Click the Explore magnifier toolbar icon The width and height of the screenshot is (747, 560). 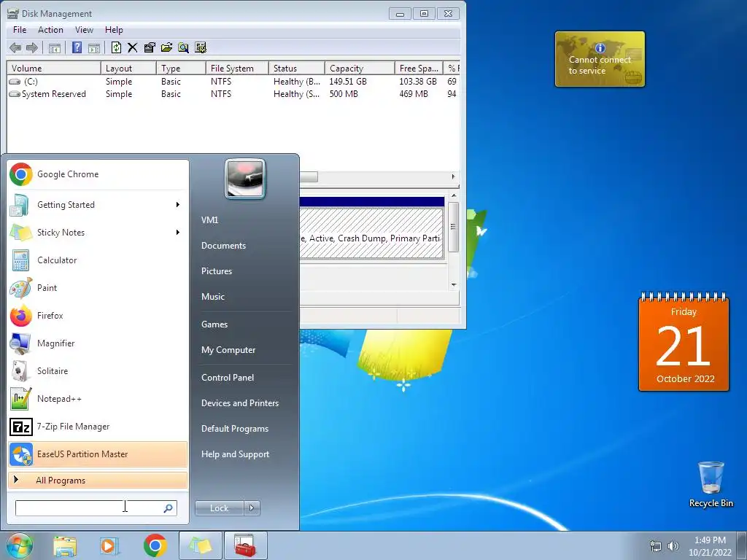click(x=183, y=47)
